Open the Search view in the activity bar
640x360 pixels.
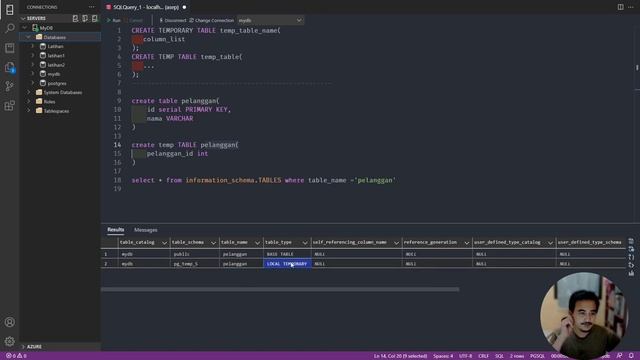(x=9, y=28)
